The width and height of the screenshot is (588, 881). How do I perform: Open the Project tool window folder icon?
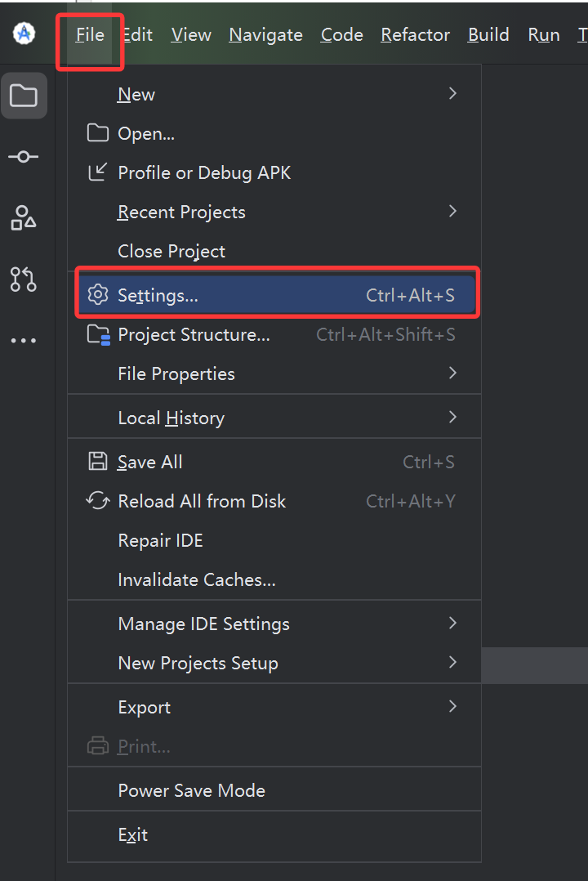pos(24,96)
